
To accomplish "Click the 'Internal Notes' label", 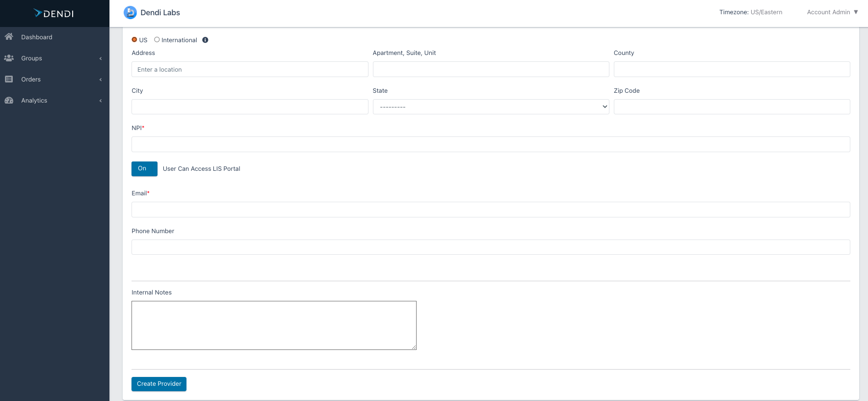I will coord(152,293).
